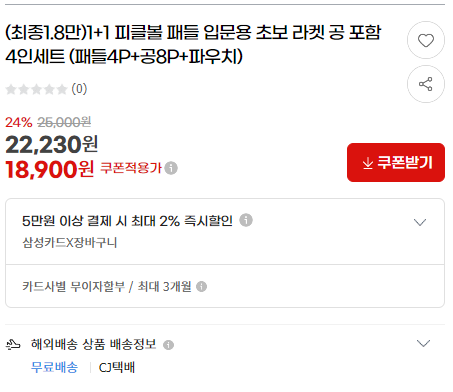
Task: Open info icon beside 무이자할부 최대 3개월
Action: click(x=201, y=286)
